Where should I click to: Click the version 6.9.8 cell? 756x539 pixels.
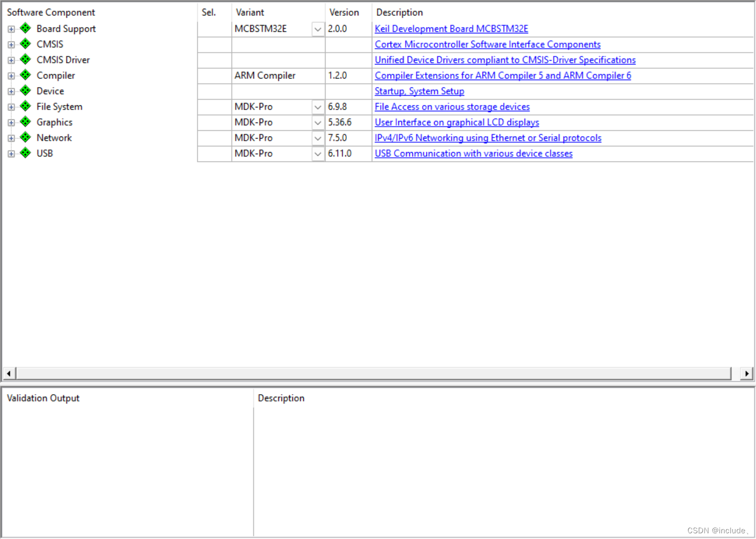pyautogui.click(x=348, y=106)
